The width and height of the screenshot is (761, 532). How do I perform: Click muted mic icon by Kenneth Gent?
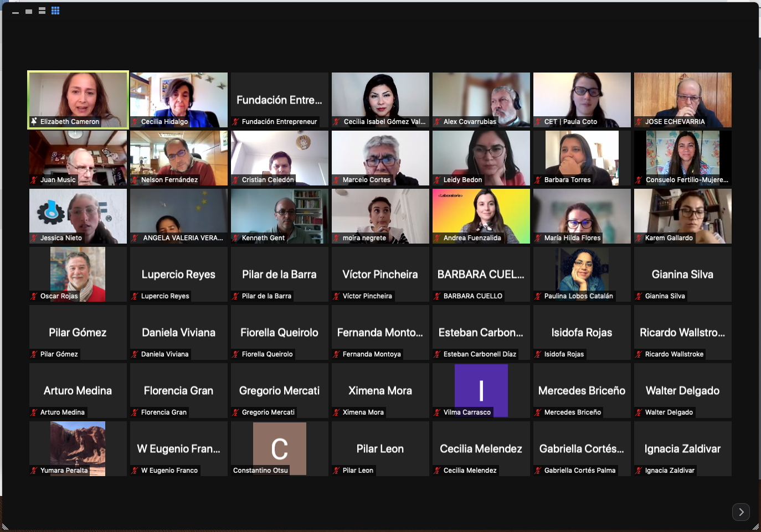[x=235, y=238]
